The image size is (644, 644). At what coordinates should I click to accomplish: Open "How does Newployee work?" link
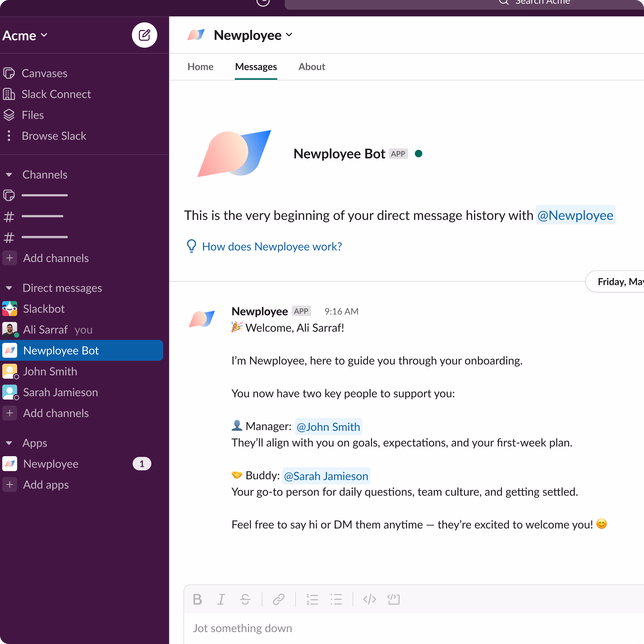coord(272,247)
